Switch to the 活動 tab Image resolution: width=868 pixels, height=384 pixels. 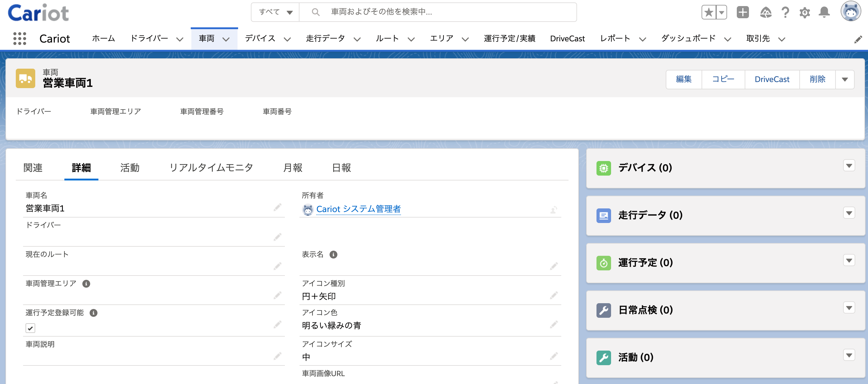[x=130, y=168]
